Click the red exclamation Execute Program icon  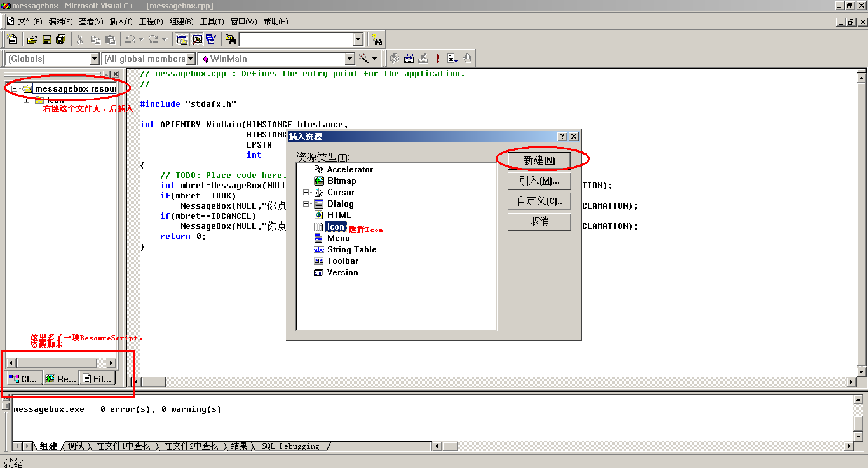coord(438,59)
